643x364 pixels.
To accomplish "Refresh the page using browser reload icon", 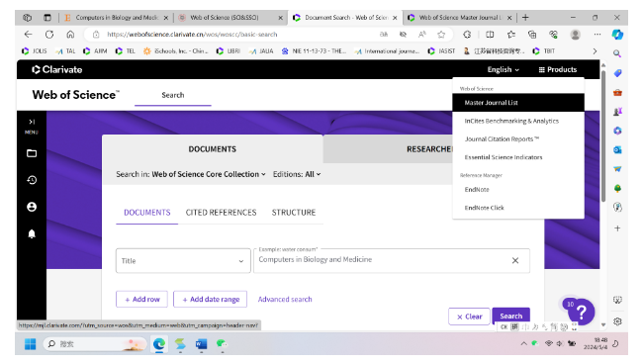I will [49, 35].
